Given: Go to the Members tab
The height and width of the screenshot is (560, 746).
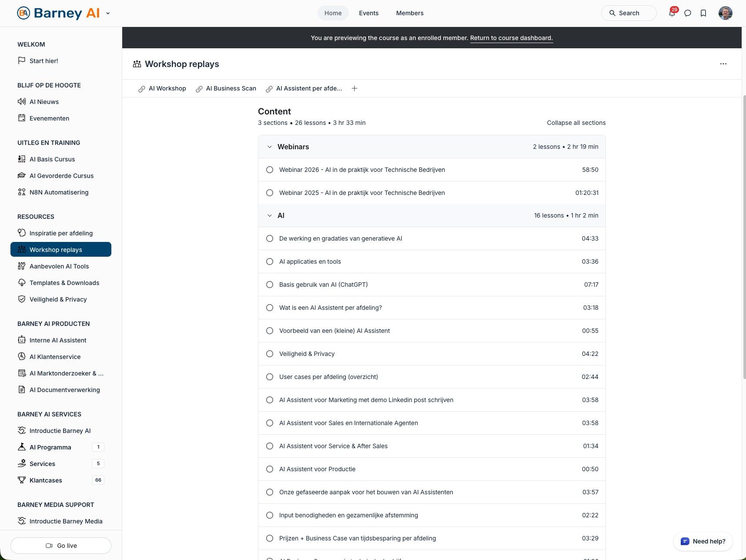Looking at the screenshot, I should (409, 13).
